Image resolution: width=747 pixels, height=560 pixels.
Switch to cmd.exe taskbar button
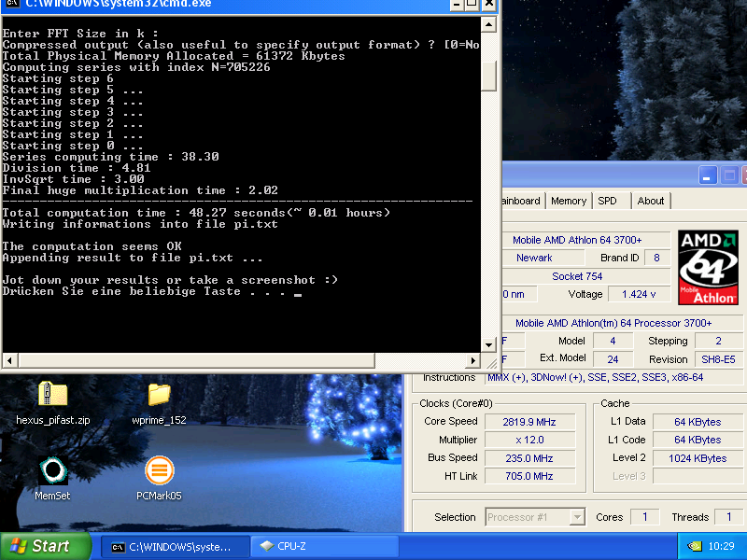[175, 547]
